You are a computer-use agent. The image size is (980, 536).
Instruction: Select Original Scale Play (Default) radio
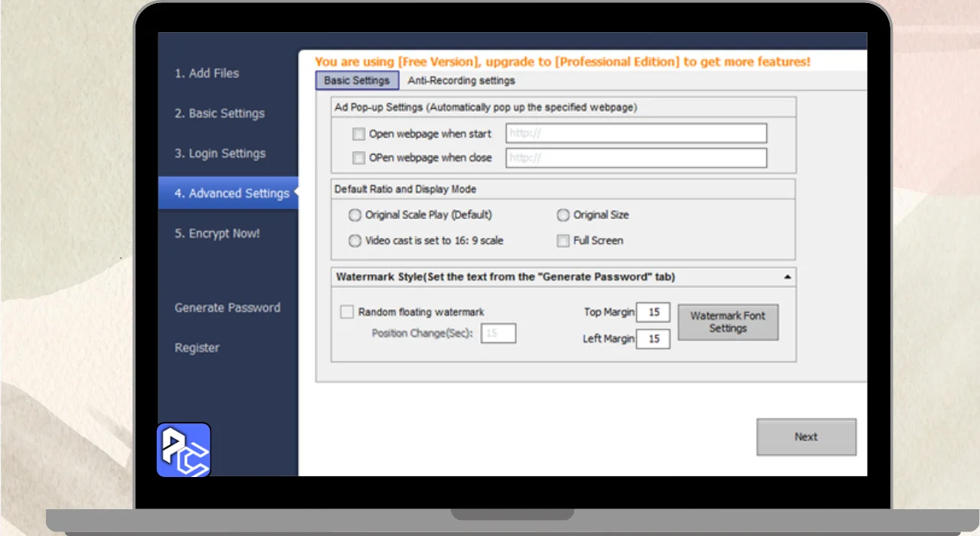click(x=354, y=215)
